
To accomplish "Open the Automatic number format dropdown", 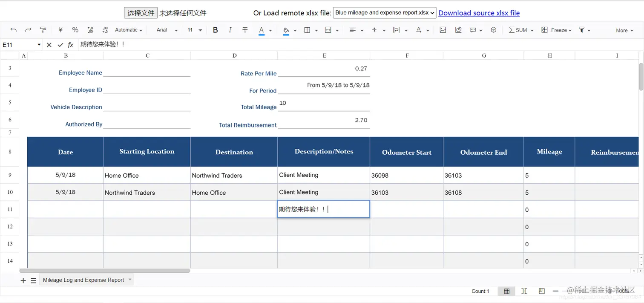I will pos(129,30).
